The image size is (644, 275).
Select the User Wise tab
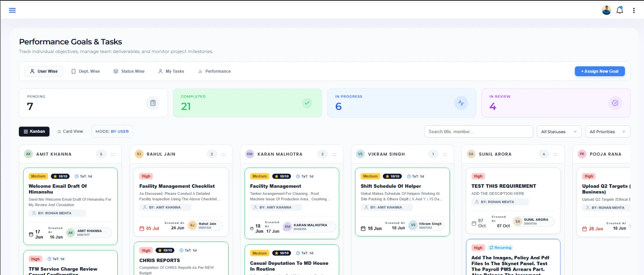[44, 71]
